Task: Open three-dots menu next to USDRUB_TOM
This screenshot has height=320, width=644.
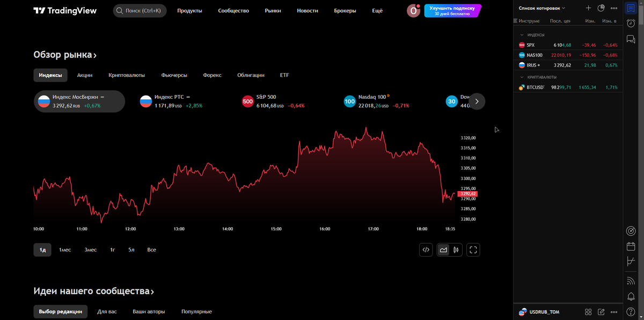Action: (614, 312)
